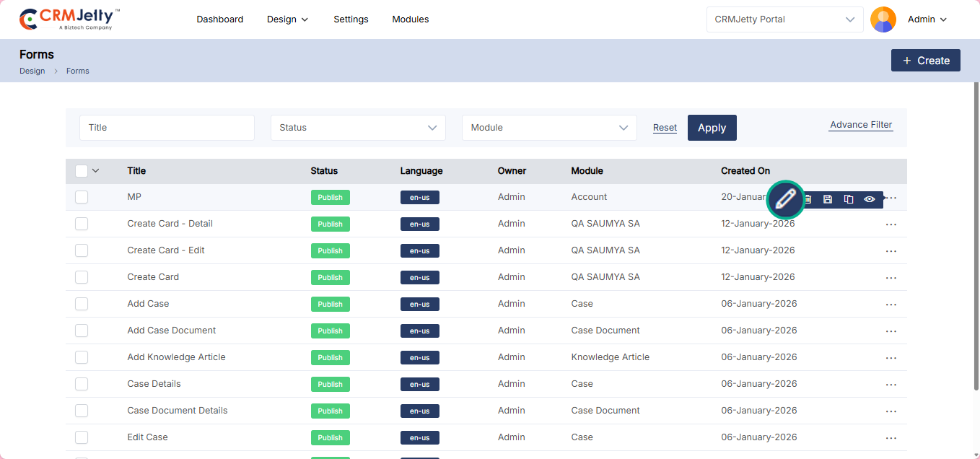Click the CRMJetty logo
980x459 pixels.
click(x=69, y=19)
